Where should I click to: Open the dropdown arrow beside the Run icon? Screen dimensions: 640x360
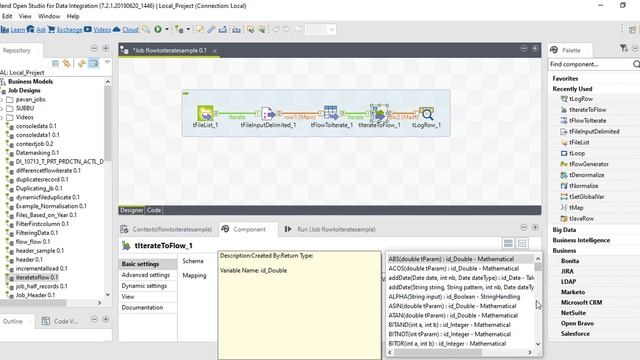coord(167,29)
